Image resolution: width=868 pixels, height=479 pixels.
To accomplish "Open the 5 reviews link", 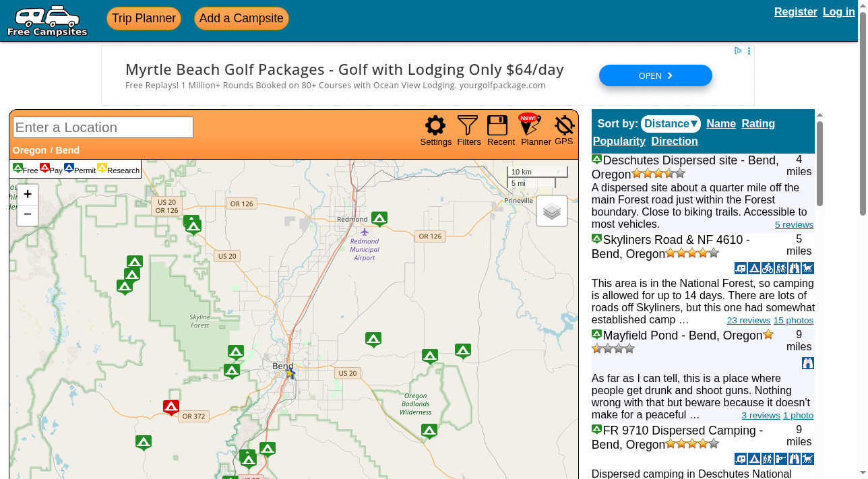I will pyautogui.click(x=794, y=225).
